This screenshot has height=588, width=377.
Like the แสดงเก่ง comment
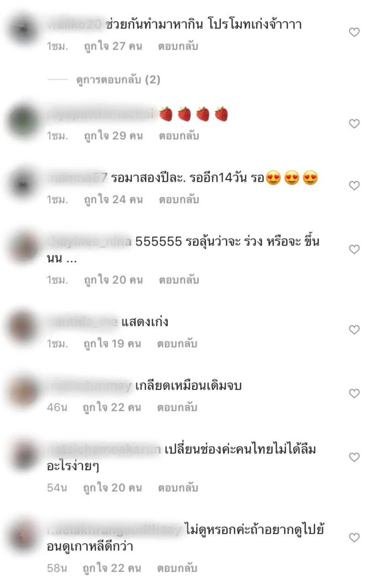tap(354, 330)
